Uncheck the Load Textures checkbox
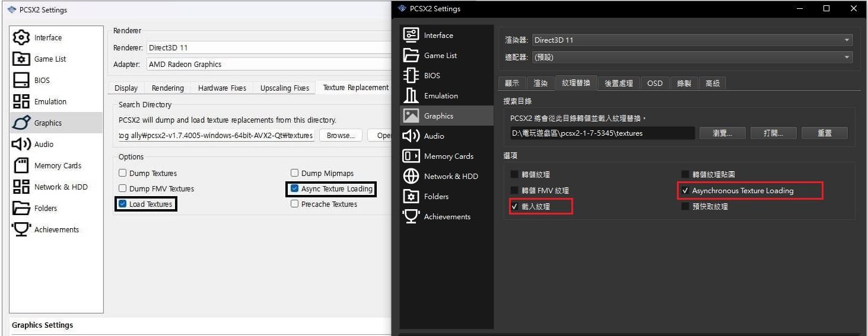The height and width of the screenshot is (336, 868). 123,204
